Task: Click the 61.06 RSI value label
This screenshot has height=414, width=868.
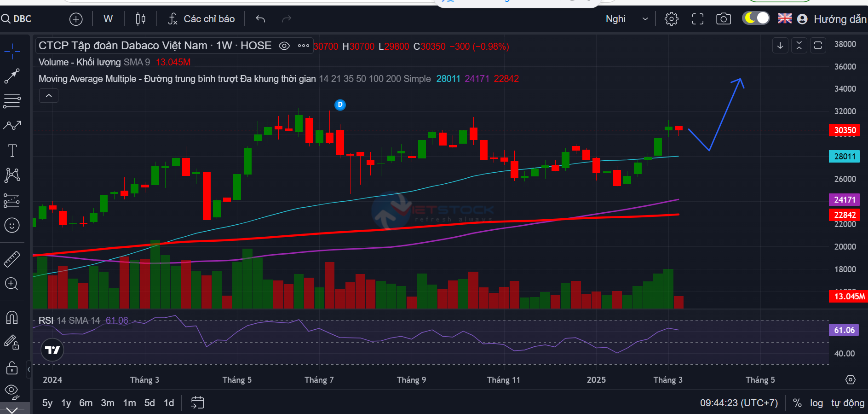Action: click(x=844, y=330)
